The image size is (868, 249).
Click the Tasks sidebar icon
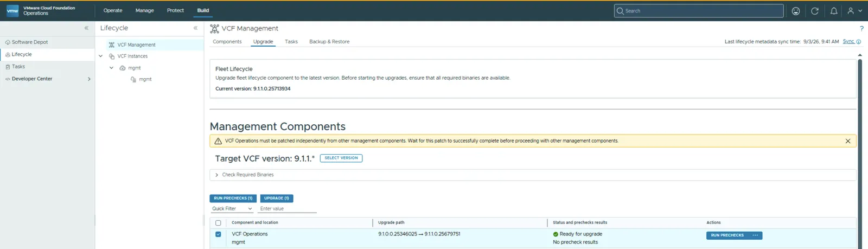(x=8, y=67)
